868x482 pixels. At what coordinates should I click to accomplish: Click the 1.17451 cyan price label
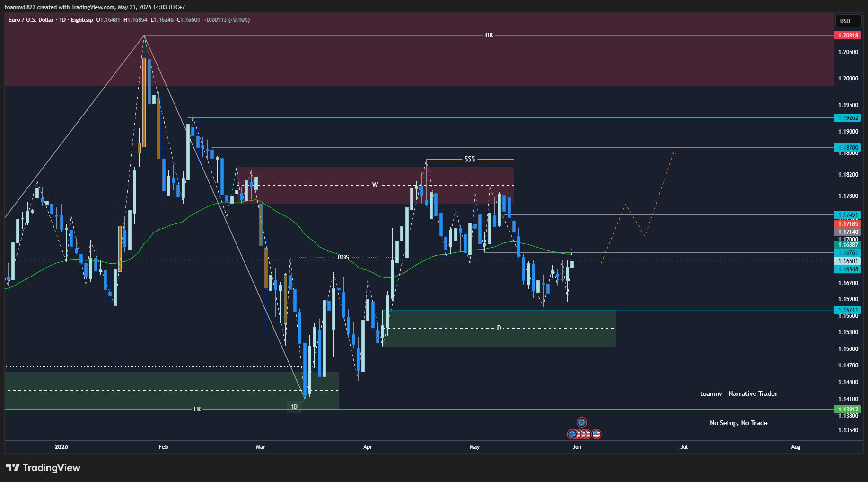[x=848, y=215]
